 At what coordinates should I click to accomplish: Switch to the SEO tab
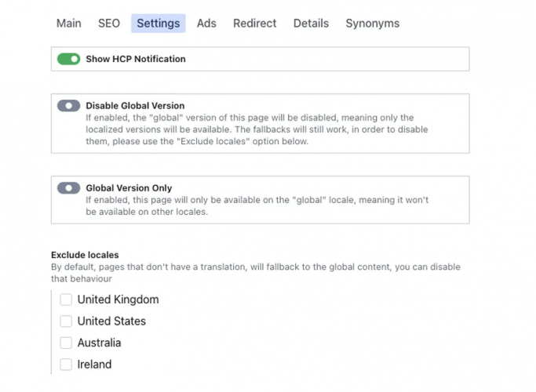[x=109, y=24]
